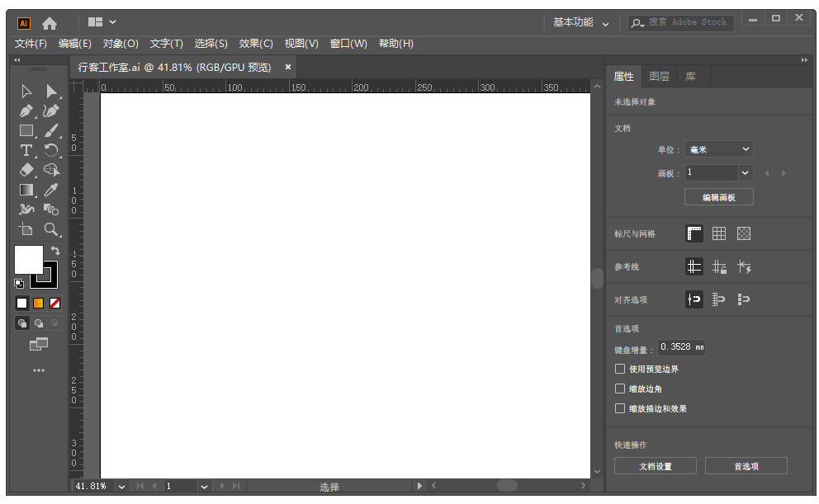The image size is (819, 504).
Task: Enable Scale Strokes and Effects checkbox
Action: [620, 408]
